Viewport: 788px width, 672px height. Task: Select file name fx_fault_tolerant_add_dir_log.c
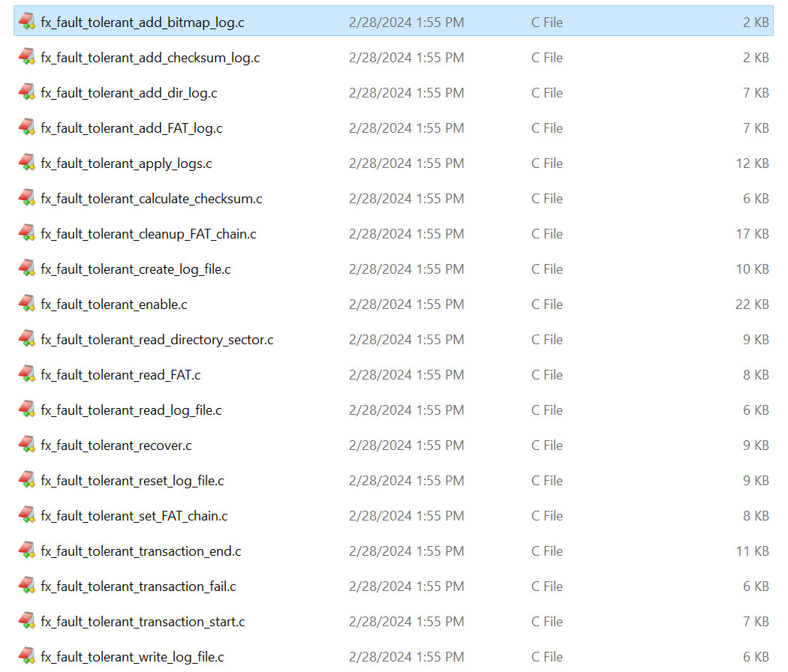(x=128, y=93)
